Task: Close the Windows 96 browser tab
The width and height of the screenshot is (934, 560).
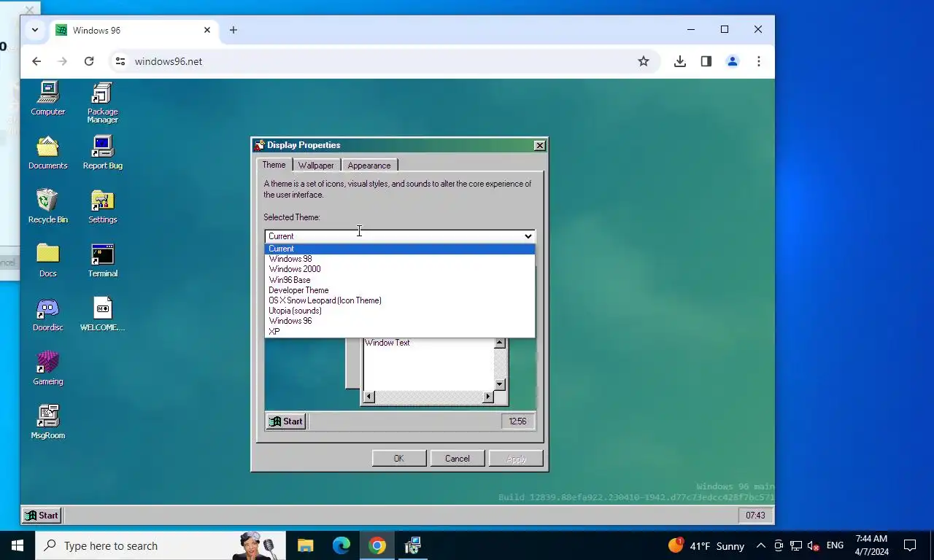Action: tap(207, 30)
